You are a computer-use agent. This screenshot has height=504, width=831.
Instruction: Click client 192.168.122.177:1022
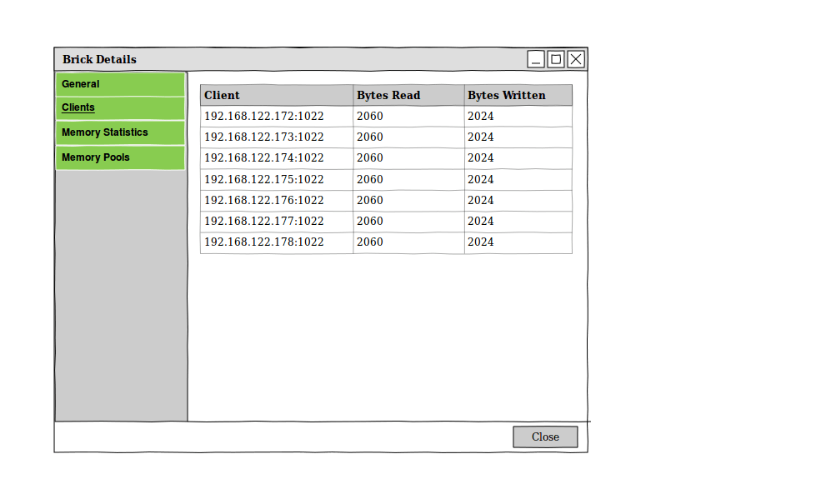264,221
